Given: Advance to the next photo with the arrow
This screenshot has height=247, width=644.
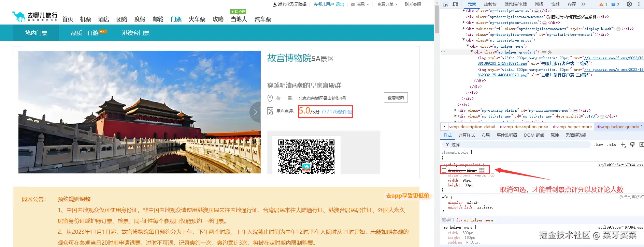Looking at the screenshot, I should pos(255,112).
